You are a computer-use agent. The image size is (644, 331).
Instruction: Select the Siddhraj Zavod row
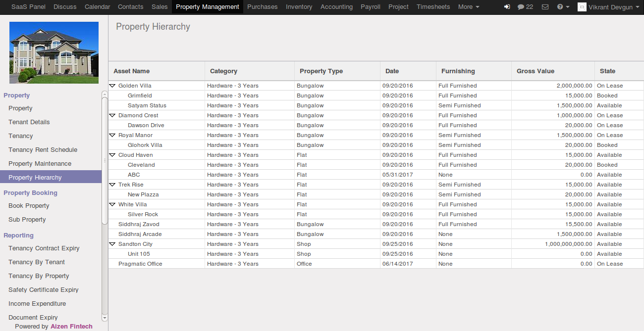pyautogui.click(x=376, y=224)
